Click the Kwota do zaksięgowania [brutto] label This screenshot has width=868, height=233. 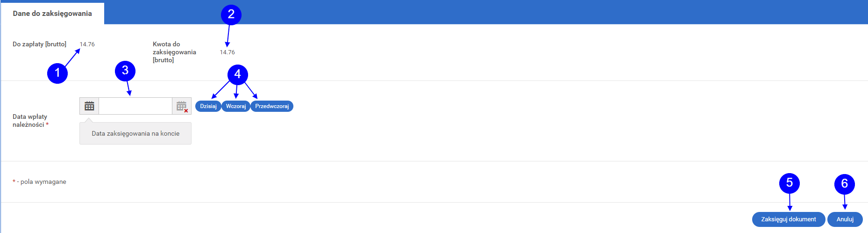174,52
